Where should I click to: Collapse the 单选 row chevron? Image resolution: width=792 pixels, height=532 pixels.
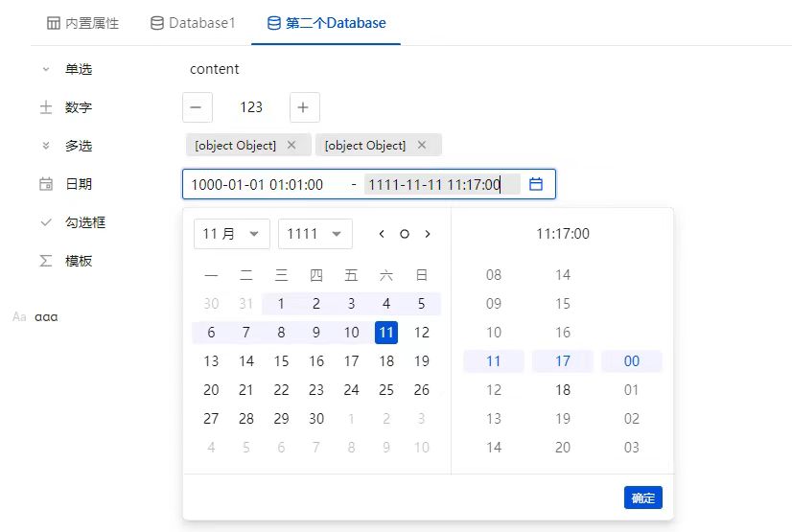click(45, 69)
